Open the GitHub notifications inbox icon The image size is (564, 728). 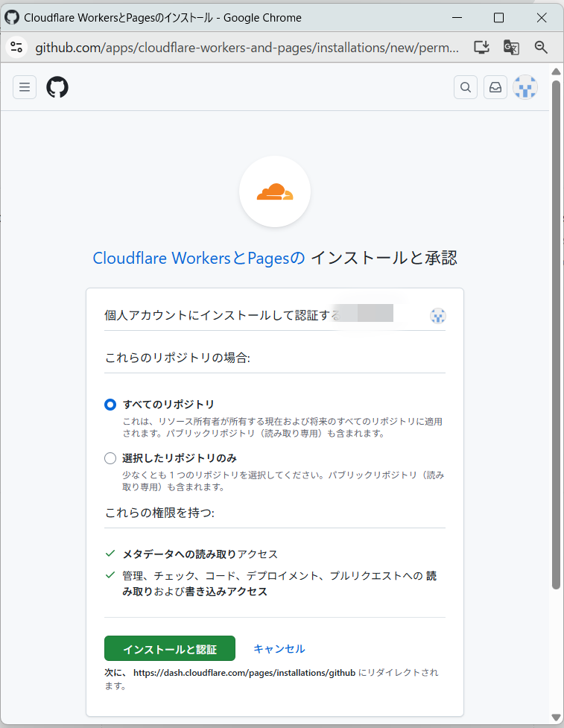coord(495,87)
